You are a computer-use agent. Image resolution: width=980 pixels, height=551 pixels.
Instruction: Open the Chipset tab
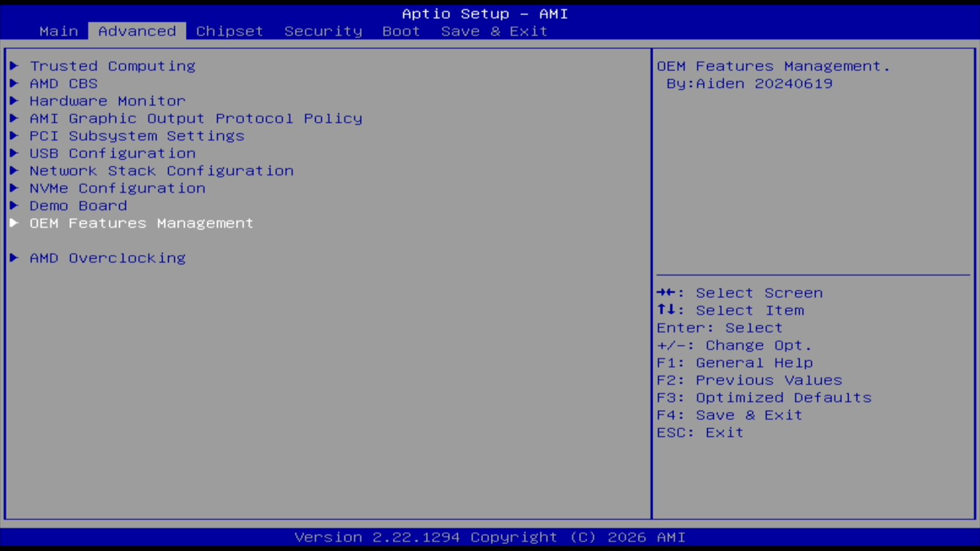pyautogui.click(x=229, y=31)
